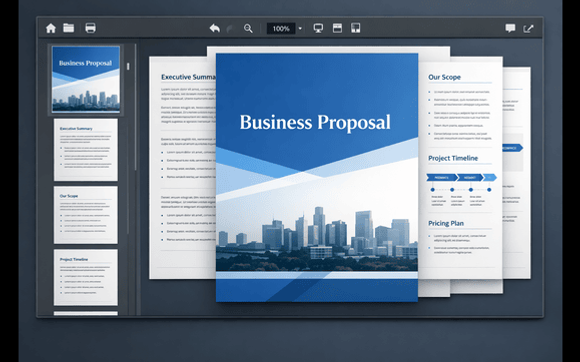Click the city skyline image on cover
This screenshot has height=362, width=580.
[317, 238]
